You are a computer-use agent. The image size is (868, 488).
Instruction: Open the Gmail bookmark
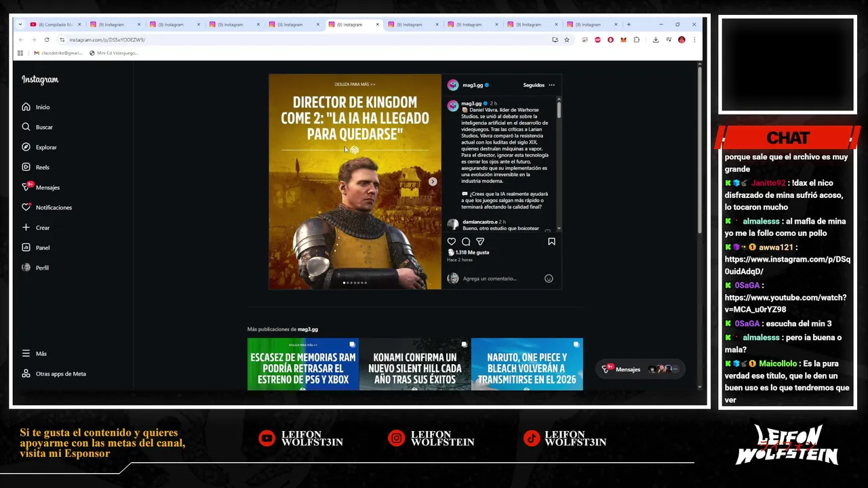pos(58,53)
